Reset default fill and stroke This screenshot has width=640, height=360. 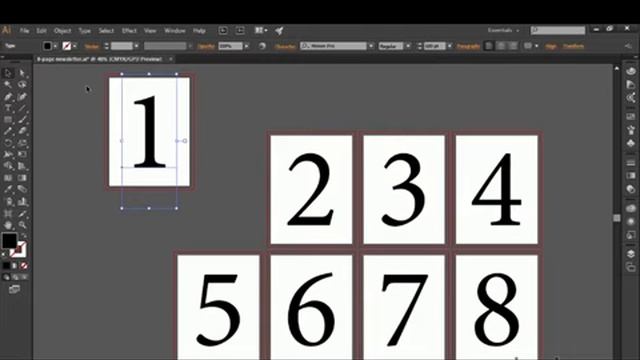pos(4,254)
